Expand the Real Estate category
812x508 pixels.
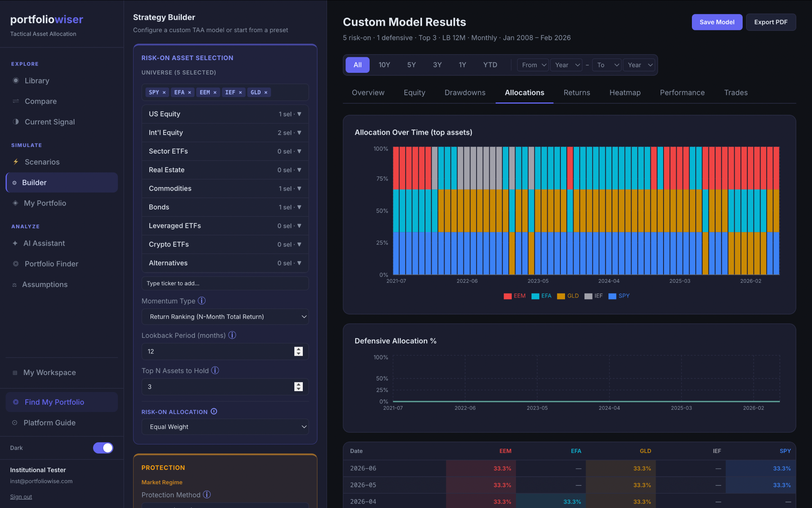tap(225, 170)
